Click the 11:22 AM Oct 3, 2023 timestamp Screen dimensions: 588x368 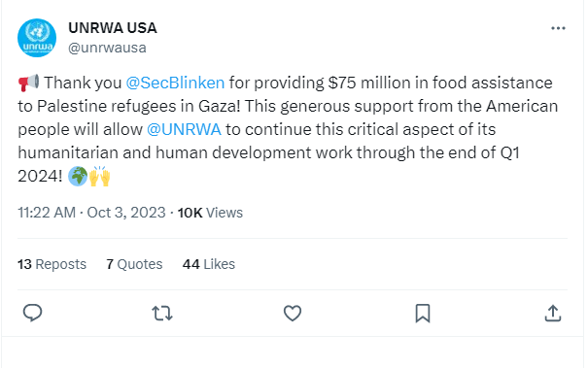click(x=92, y=213)
